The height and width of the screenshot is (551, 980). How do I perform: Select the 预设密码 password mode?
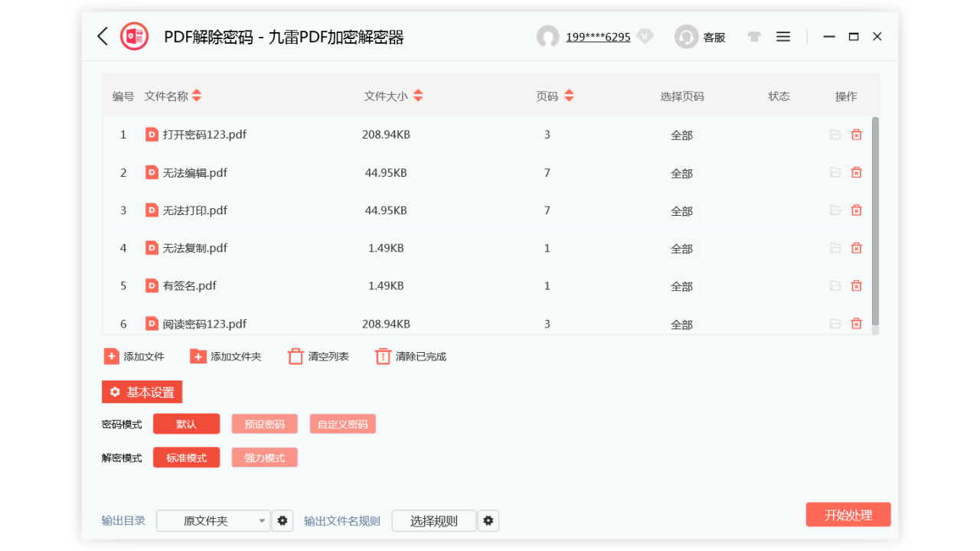(x=264, y=423)
